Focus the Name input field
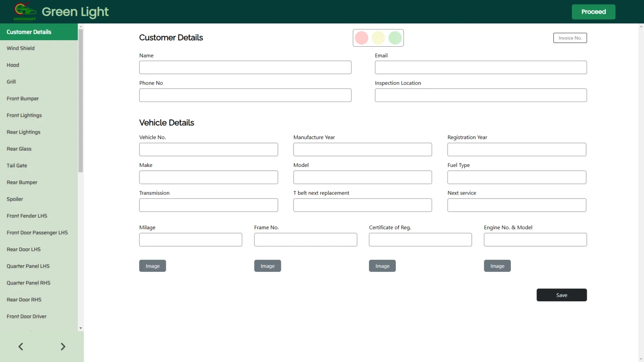The image size is (644, 362). click(x=245, y=68)
